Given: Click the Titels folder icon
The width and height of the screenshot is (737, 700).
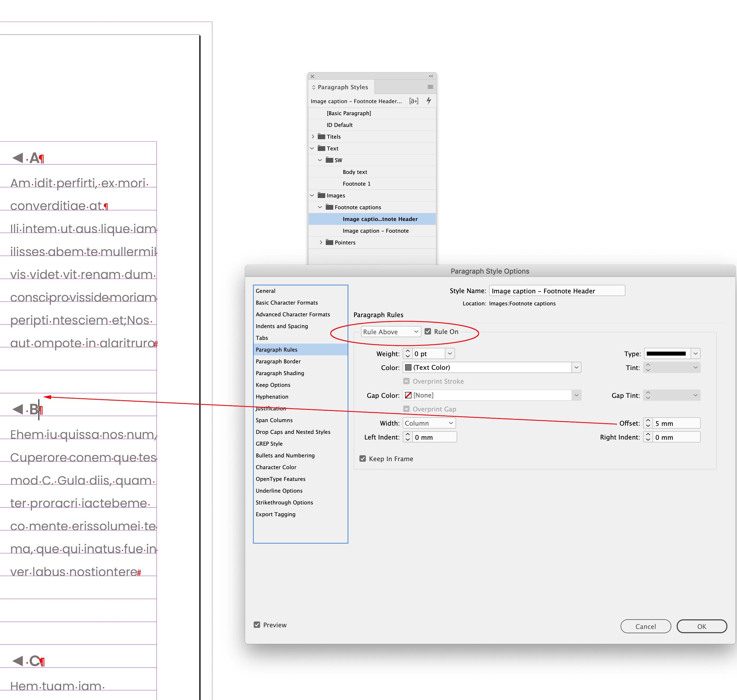Looking at the screenshot, I should [321, 137].
